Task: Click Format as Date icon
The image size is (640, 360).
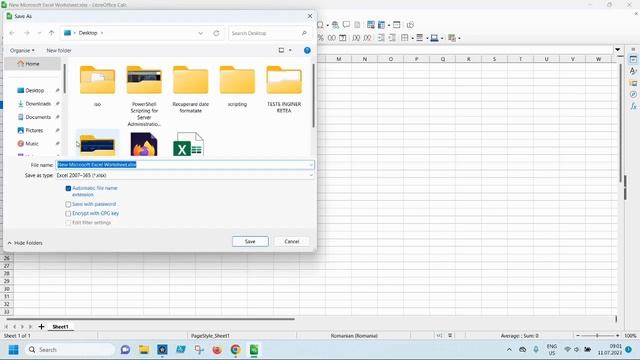Action: tap(343, 38)
